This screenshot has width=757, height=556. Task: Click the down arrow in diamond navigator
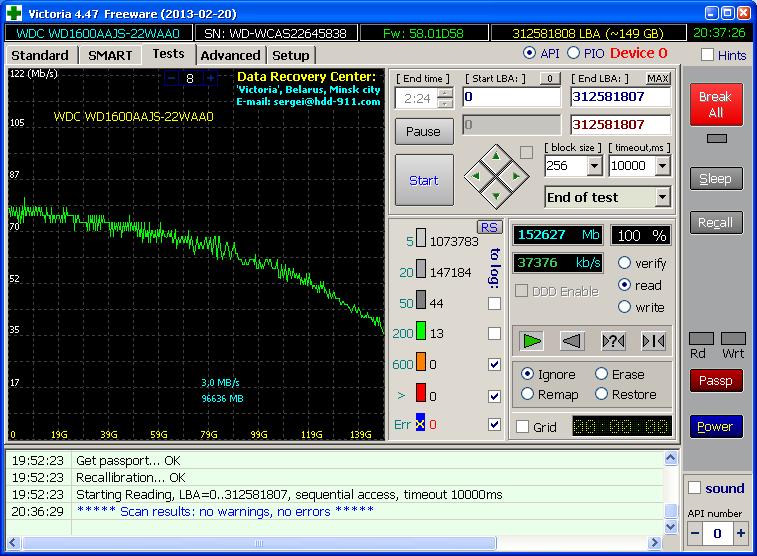(496, 196)
